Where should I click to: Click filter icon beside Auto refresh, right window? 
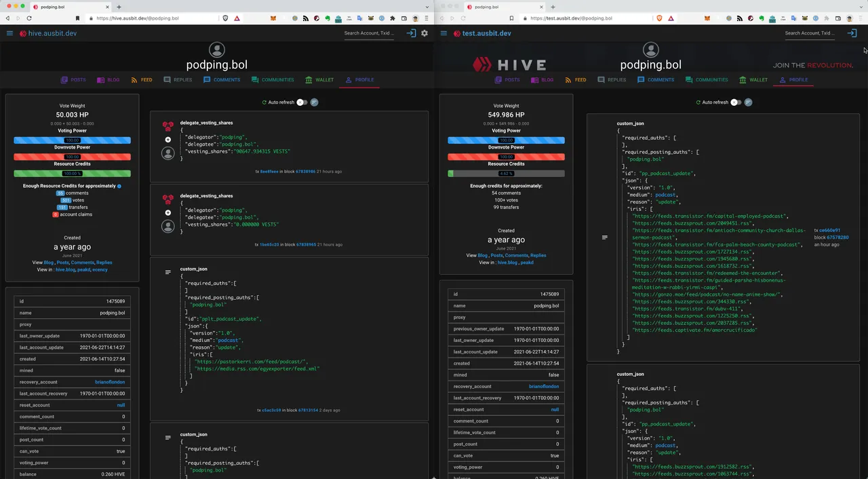click(x=749, y=102)
